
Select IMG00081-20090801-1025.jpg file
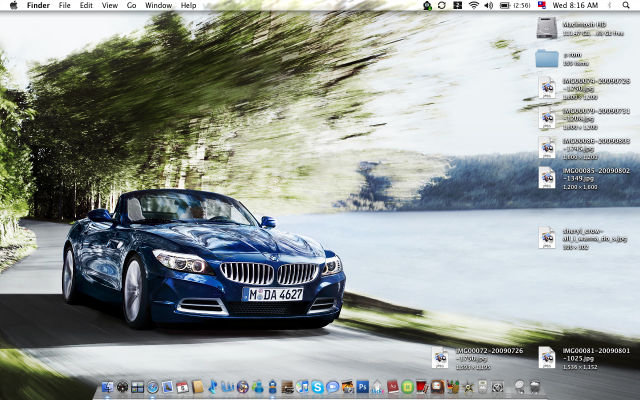click(x=547, y=358)
